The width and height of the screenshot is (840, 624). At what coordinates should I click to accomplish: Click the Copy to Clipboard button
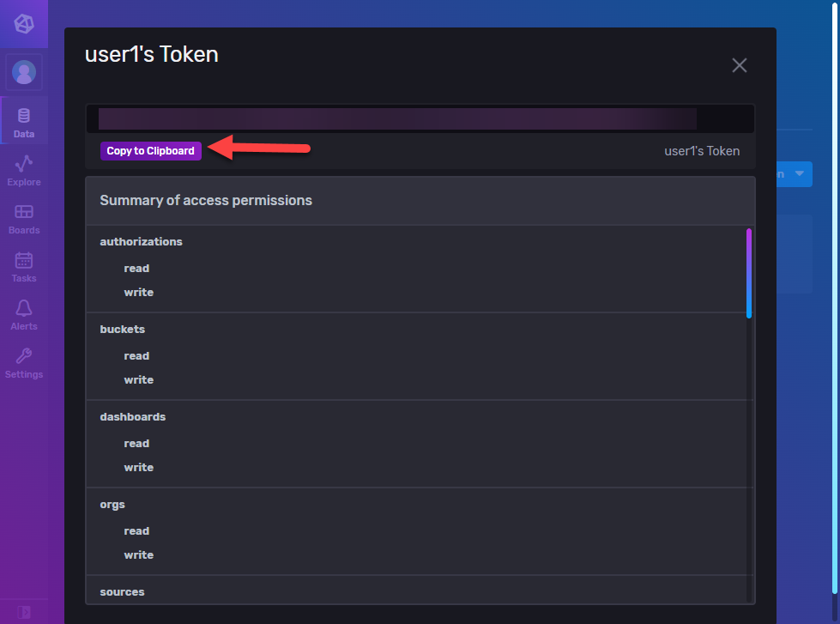[x=150, y=150]
